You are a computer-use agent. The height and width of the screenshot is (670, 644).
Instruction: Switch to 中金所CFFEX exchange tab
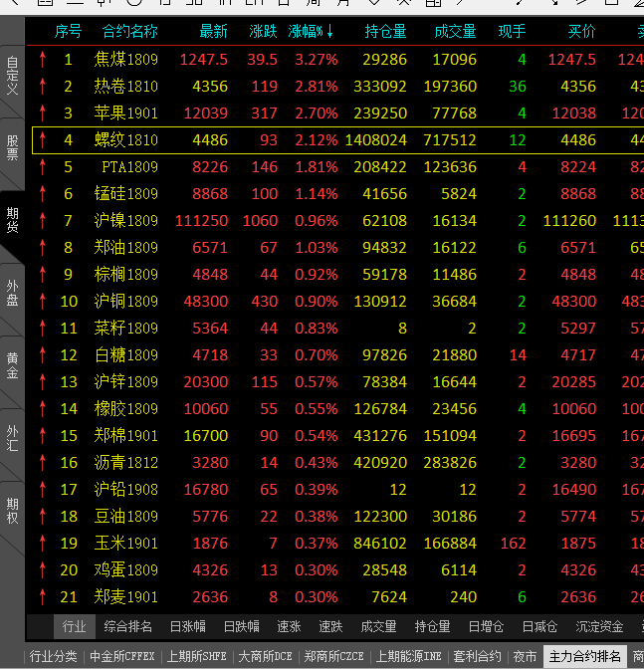pos(122,656)
